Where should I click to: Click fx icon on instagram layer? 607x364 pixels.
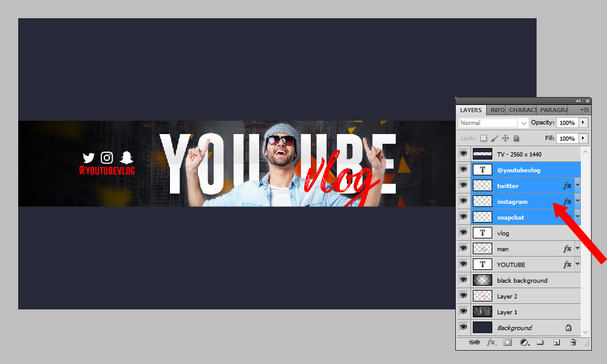pos(567,201)
